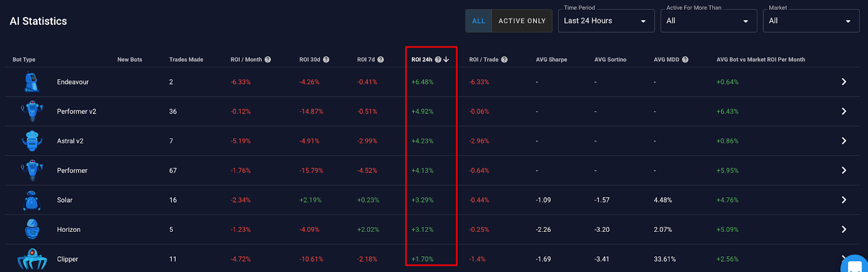Click the -14.87% ROI 30d value
This screenshot has width=868, height=272.
click(x=311, y=111)
